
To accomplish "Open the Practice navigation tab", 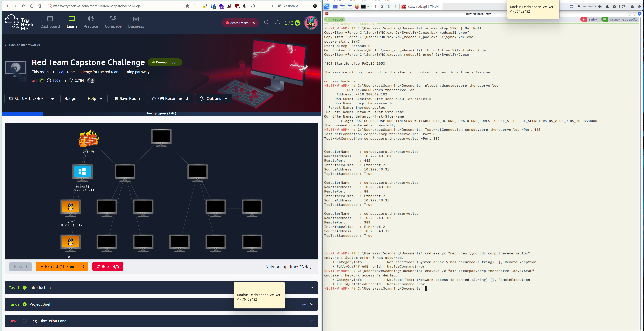I will tap(91, 22).
